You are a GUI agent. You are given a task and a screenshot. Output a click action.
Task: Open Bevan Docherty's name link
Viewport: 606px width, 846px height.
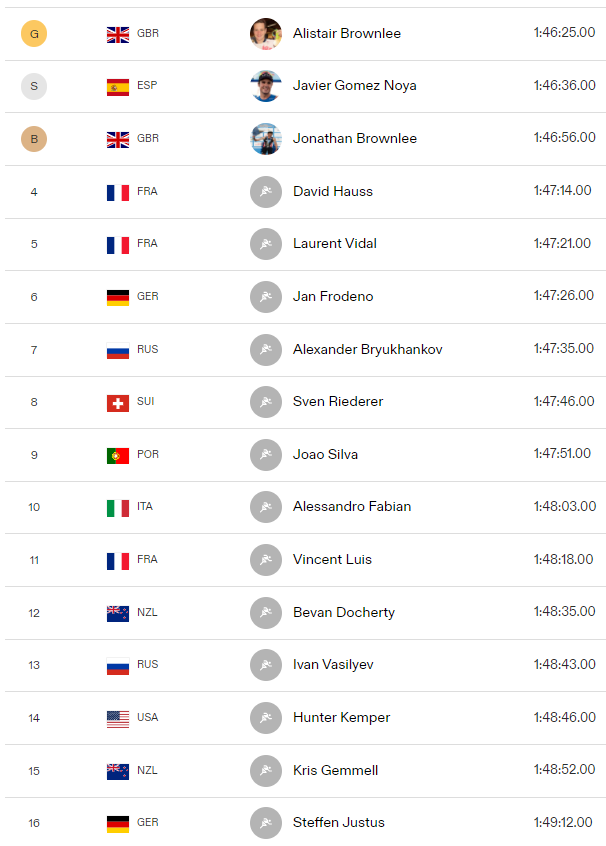point(344,612)
